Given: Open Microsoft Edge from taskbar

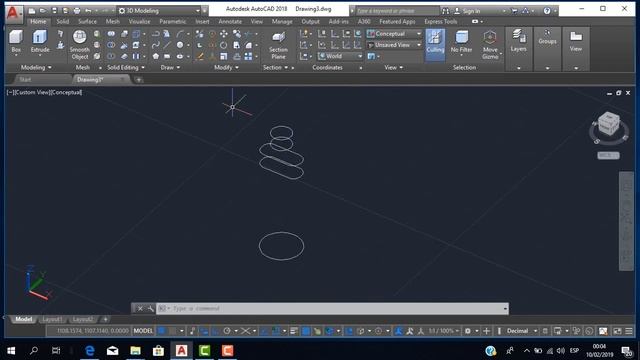Looking at the screenshot, I should (89, 351).
